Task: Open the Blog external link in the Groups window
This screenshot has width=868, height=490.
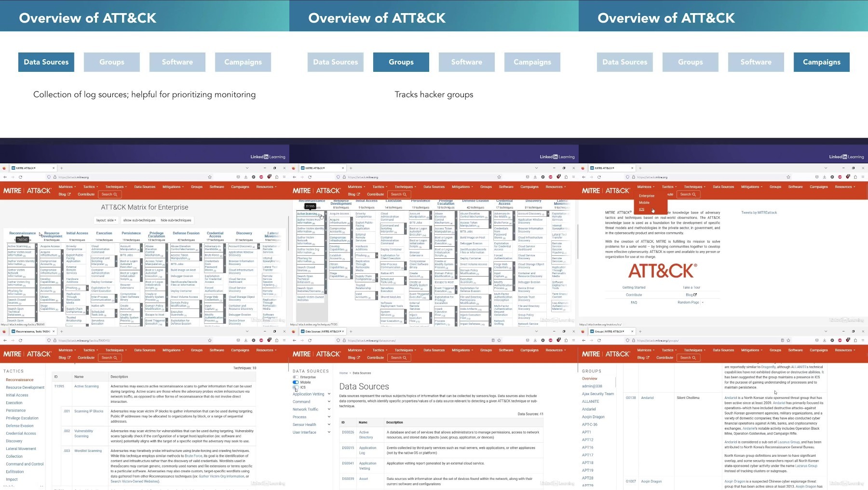Action: [644, 358]
